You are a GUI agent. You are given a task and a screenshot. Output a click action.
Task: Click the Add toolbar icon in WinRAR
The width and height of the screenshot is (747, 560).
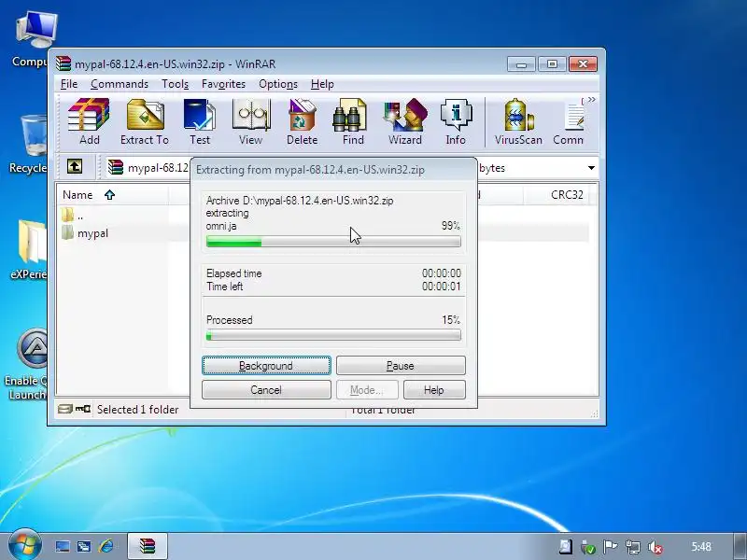[x=89, y=121]
